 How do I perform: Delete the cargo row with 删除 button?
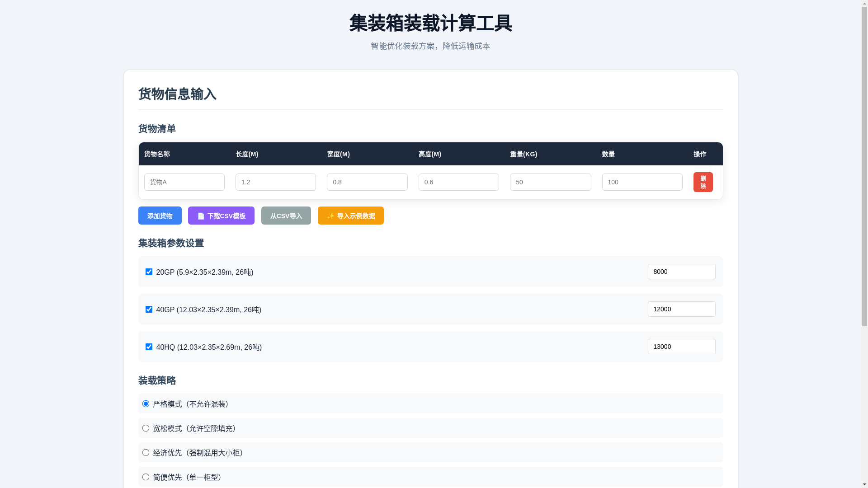tap(703, 182)
